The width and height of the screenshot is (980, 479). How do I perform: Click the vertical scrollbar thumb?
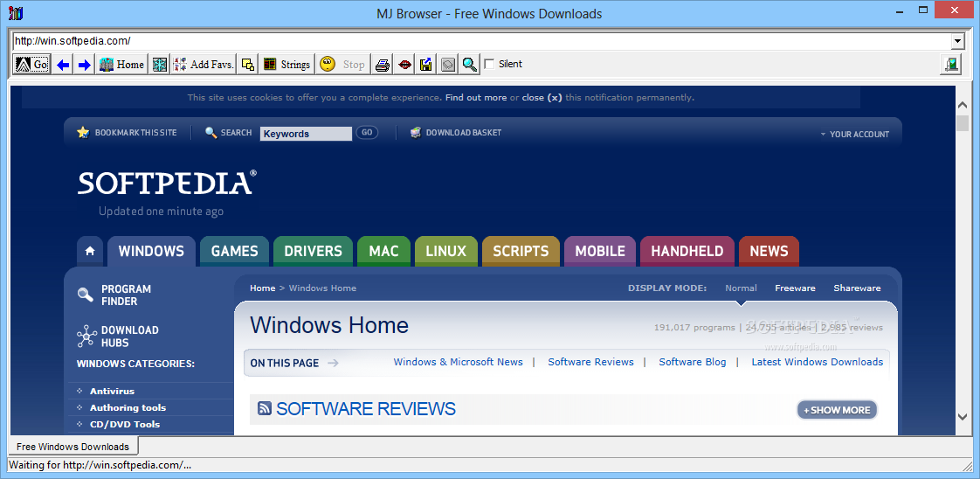click(963, 122)
